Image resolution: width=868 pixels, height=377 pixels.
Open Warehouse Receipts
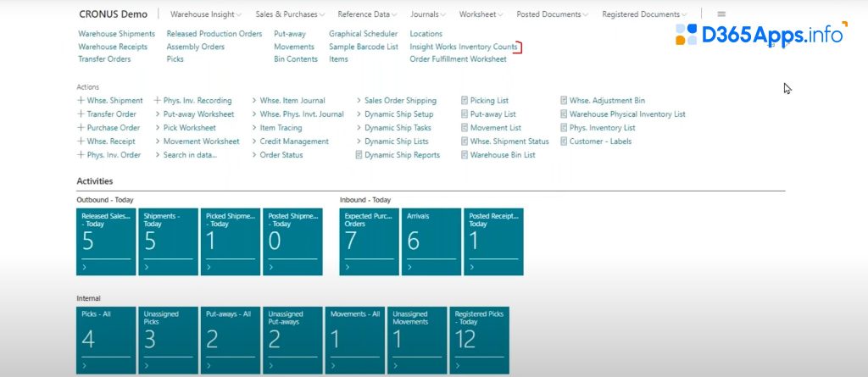[x=113, y=47]
